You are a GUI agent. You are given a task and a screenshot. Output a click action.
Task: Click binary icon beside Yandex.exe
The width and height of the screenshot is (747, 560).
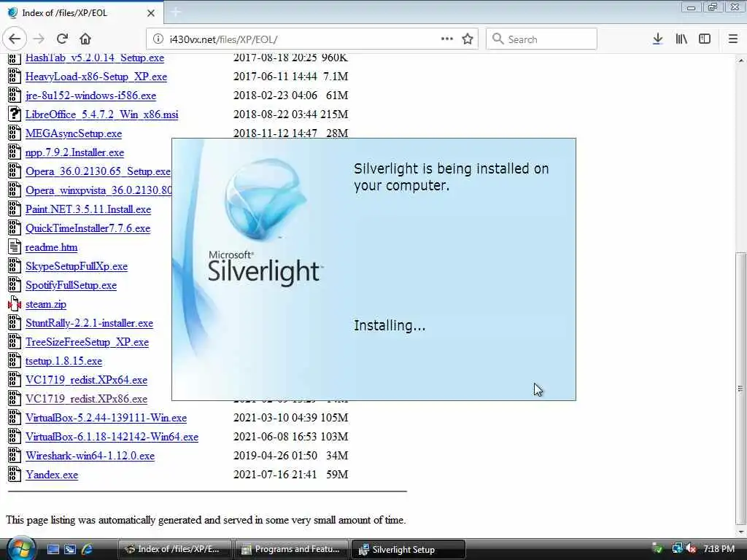click(x=15, y=474)
